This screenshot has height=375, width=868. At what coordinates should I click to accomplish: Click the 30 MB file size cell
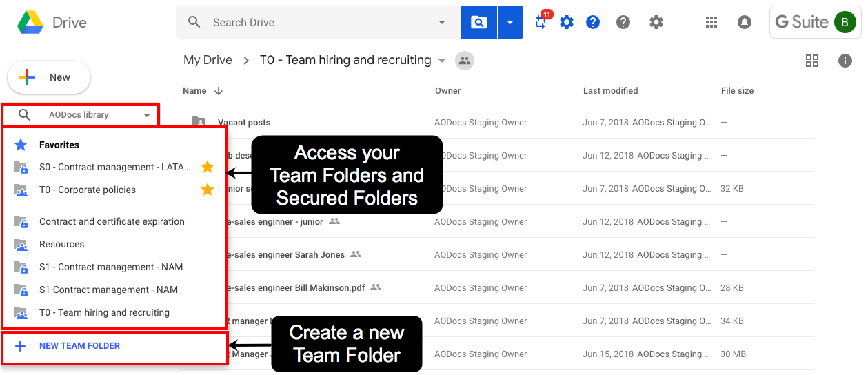point(734,354)
